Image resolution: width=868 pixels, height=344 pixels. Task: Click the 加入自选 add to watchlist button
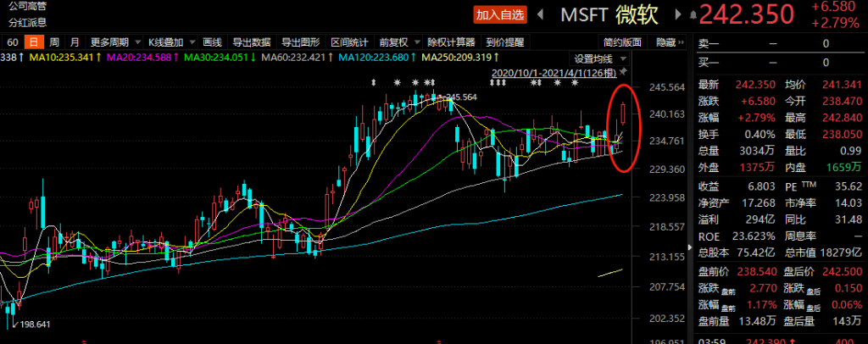500,15
